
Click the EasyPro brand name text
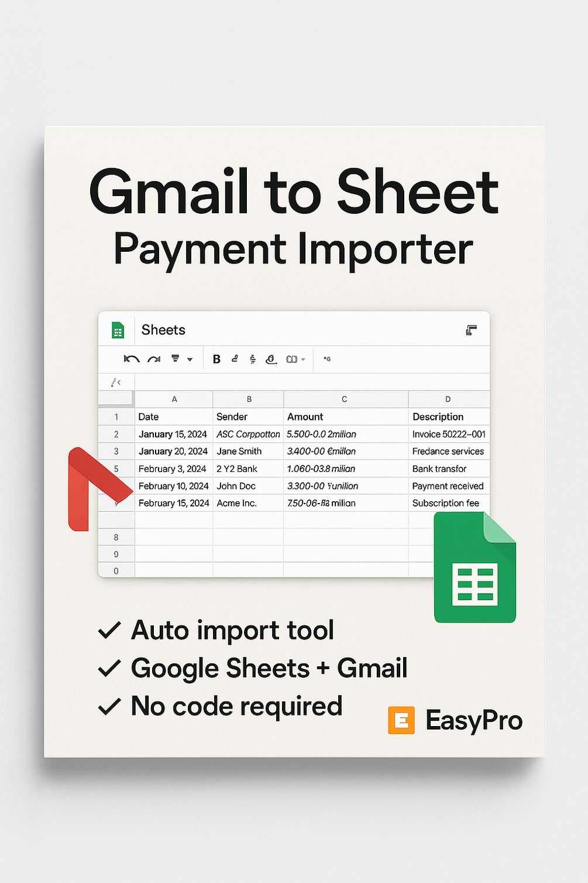(x=473, y=721)
